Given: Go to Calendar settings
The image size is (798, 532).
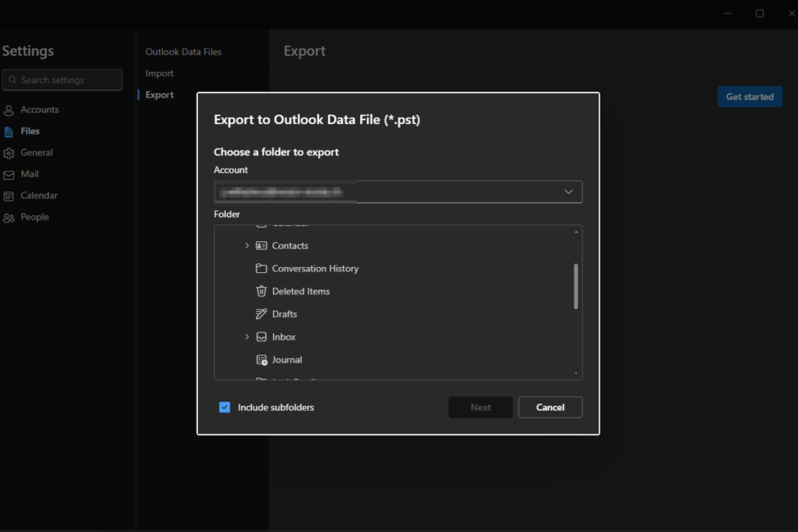Looking at the screenshot, I should tap(39, 195).
